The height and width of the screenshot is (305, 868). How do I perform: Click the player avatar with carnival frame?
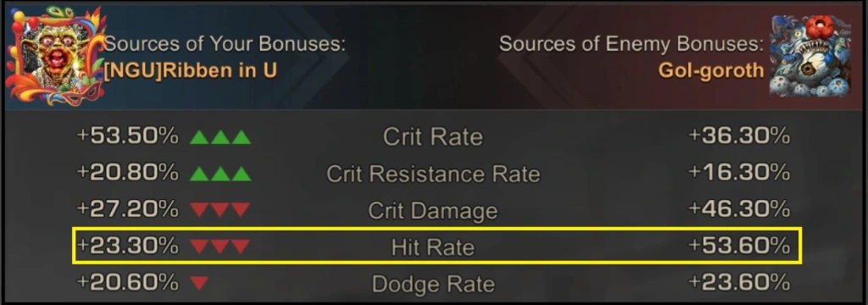55,57
